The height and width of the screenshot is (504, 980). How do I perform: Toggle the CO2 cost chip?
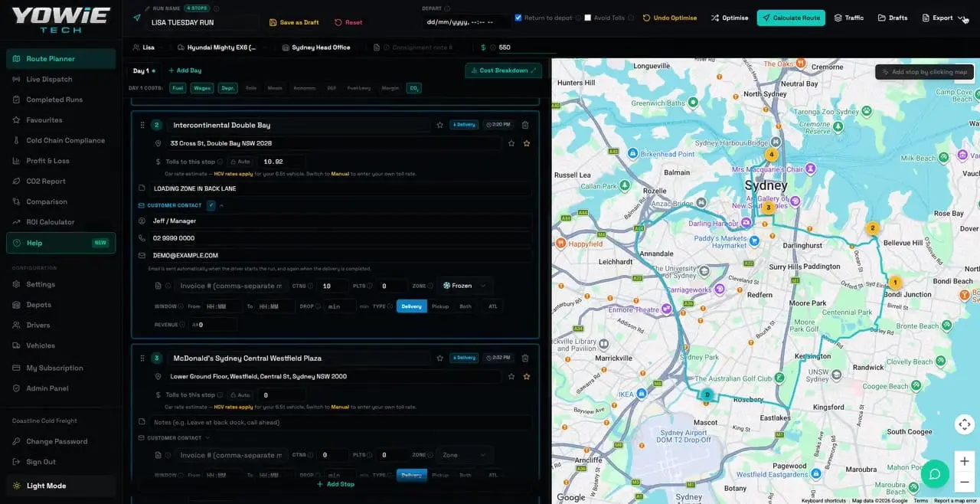click(x=413, y=88)
